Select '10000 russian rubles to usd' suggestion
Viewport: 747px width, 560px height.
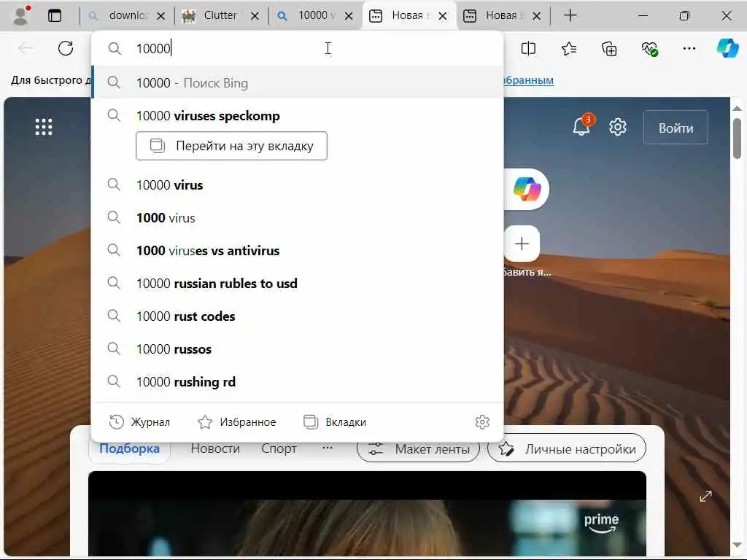pyautogui.click(x=298, y=284)
